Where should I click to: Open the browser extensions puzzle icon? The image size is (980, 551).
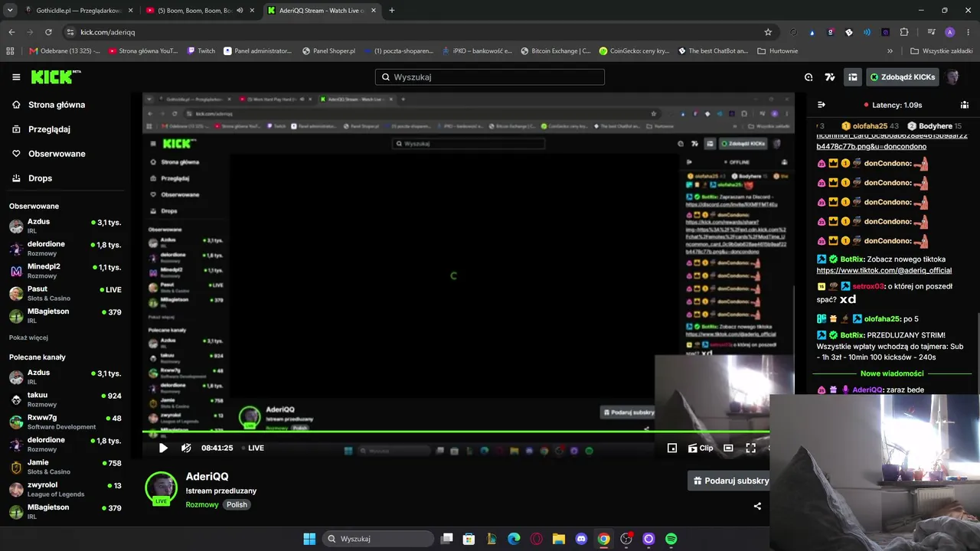[904, 32]
